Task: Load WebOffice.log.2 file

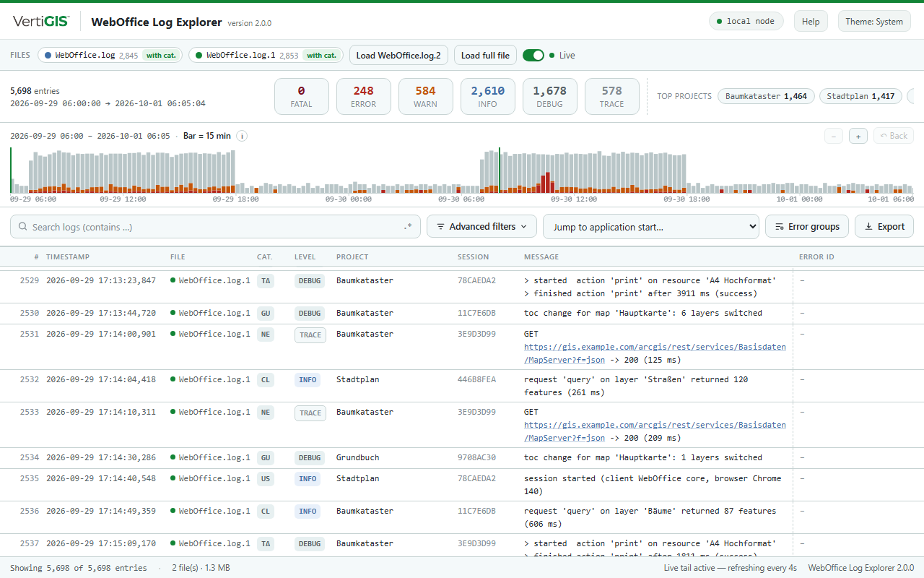Action: click(398, 55)
